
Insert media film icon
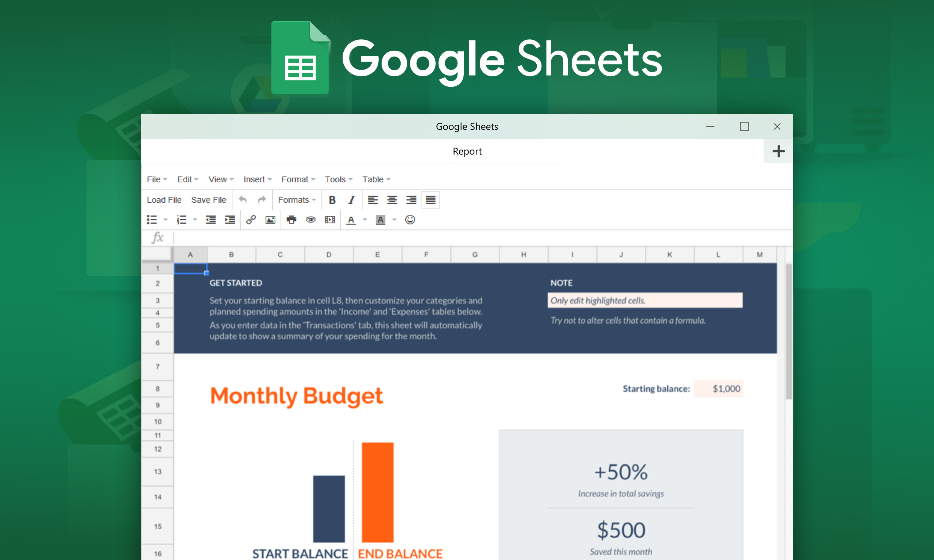(330, 219)
